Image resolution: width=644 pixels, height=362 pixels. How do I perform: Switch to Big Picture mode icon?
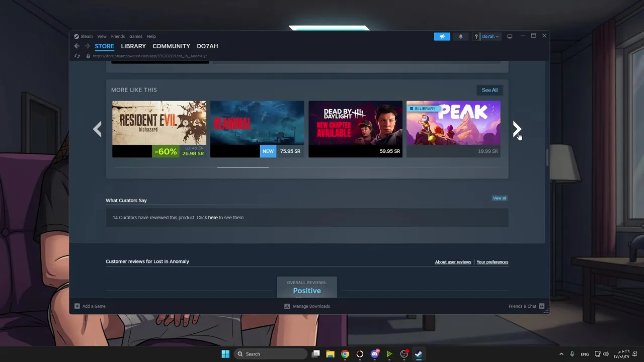(x=510, y=36)
